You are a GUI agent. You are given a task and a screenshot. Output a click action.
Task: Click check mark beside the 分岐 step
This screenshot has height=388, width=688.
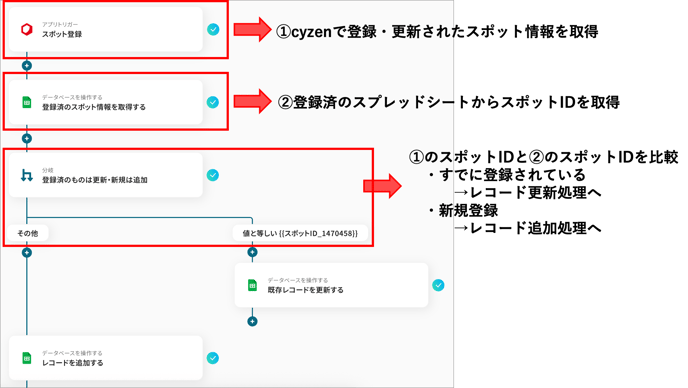[213, 175]
